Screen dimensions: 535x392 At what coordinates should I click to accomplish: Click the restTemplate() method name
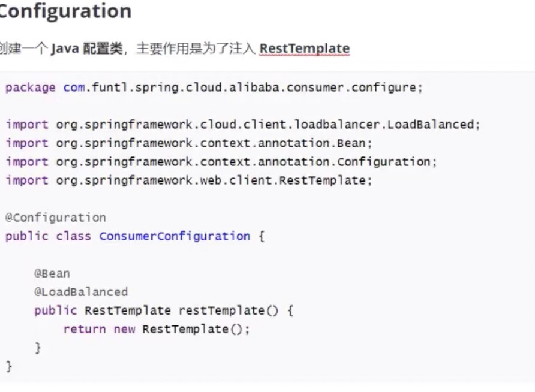(x=229, y=310)
